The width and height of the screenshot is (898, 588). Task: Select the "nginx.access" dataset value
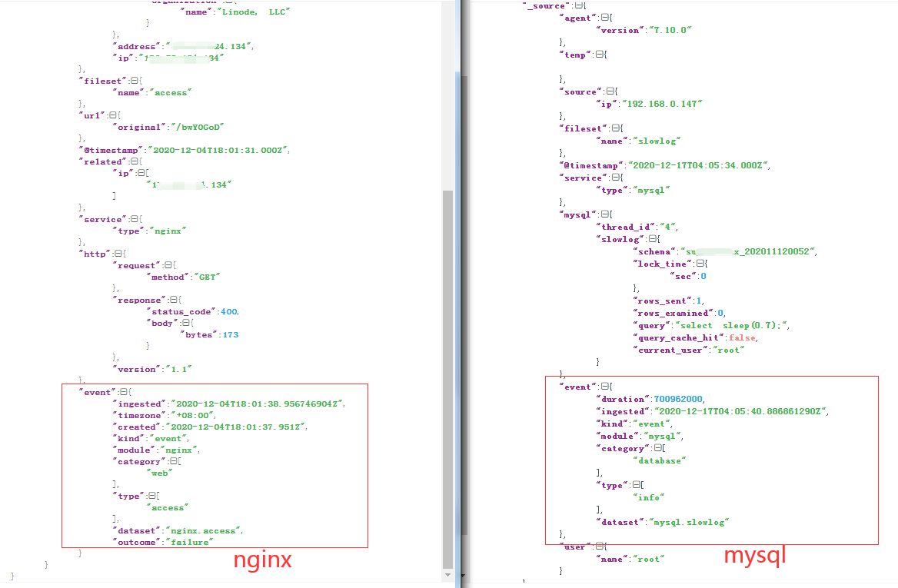coord(204,531)
